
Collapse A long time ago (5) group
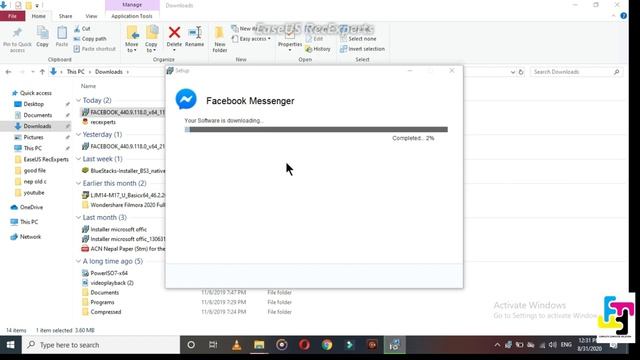[78, 261]
